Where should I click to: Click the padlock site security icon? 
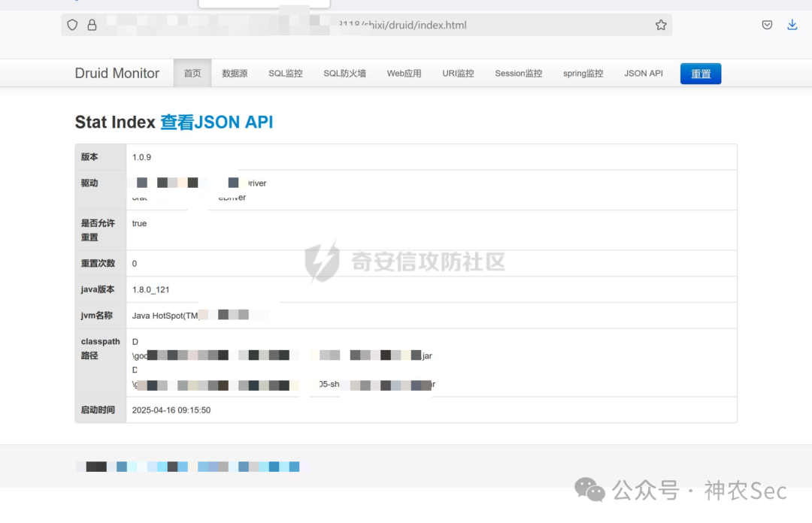(92, 25)
